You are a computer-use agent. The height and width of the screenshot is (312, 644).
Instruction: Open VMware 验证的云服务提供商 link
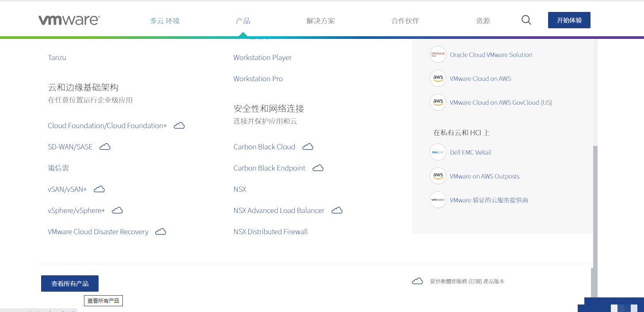click(x=489, y=200)
